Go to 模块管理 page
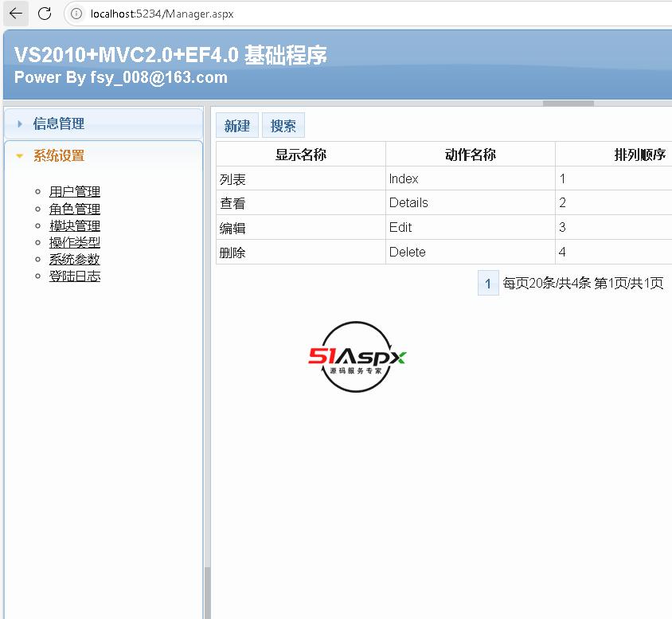Viewport: 672px width, 619px height. pyautogui.click(x=75, y=225)
